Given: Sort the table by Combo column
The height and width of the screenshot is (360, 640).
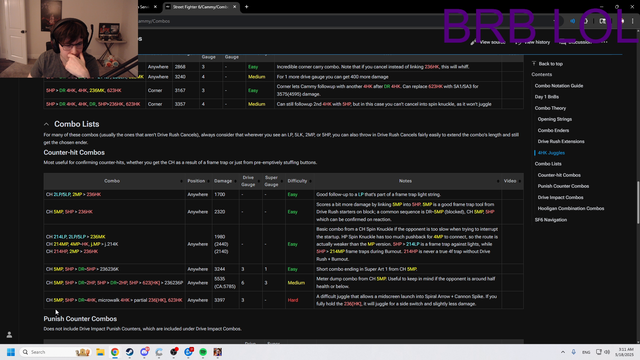Looking at the screenshot, I should [114, 181].
